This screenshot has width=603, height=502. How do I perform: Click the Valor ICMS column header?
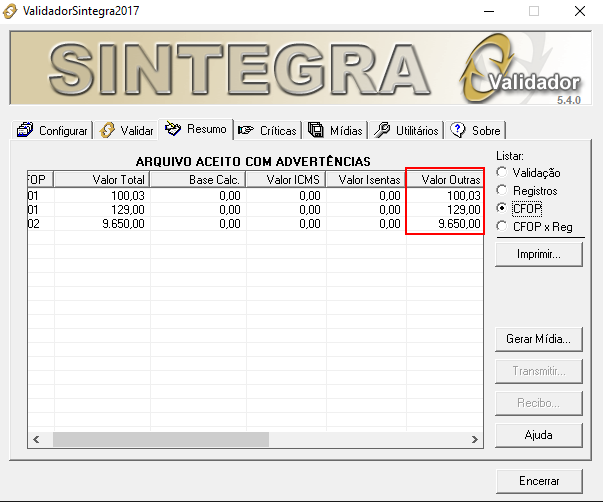tap(286, 180)
